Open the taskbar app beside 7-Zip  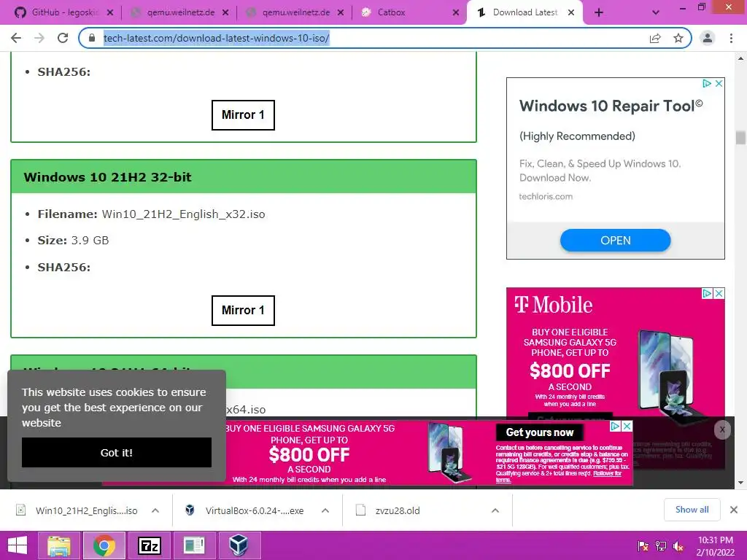(194, 545)
